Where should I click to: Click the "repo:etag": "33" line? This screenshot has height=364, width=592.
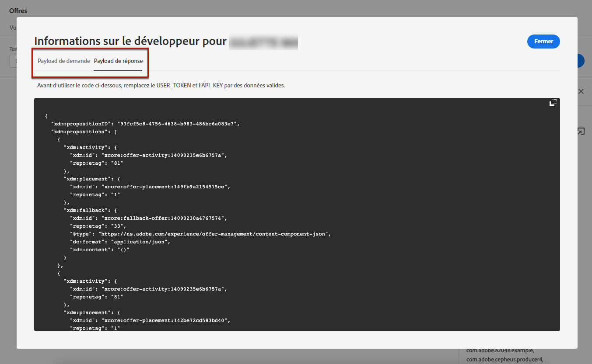(x=98, y=226)
